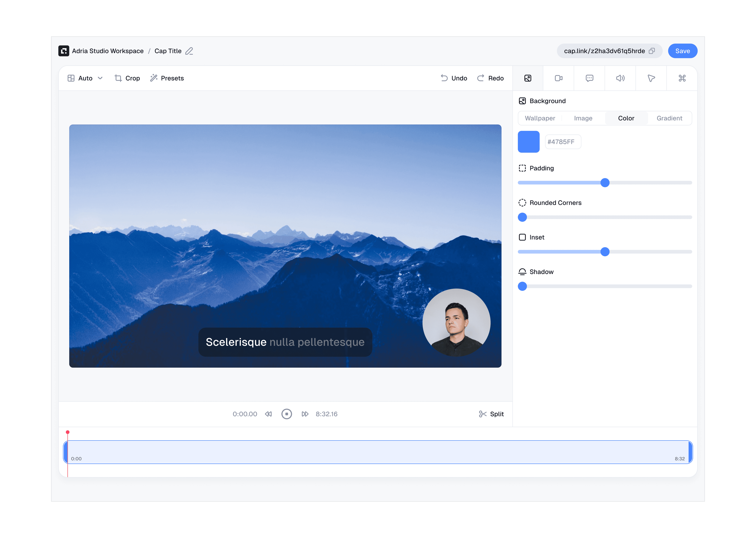The image size is (756, 538).
Task: Skip forward with fast-forward icon
Action: click(x=305, y=414)
